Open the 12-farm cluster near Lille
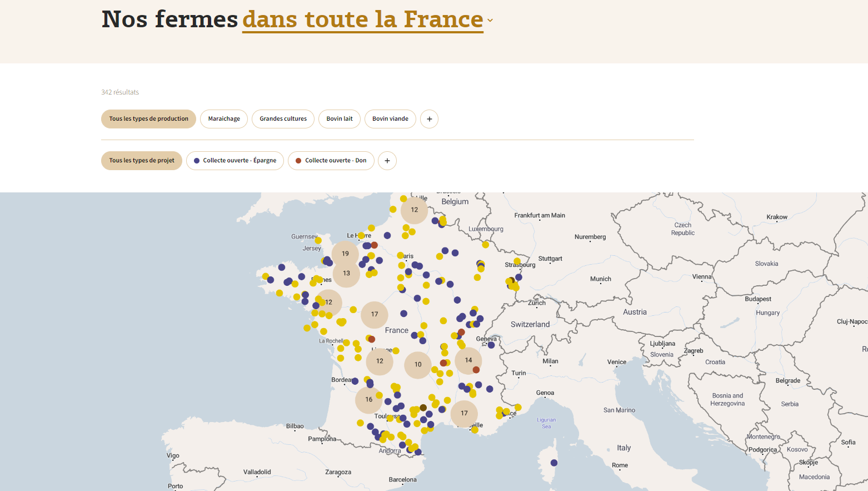This screenshot has height=491, width=868. click(x=415, y=210)
